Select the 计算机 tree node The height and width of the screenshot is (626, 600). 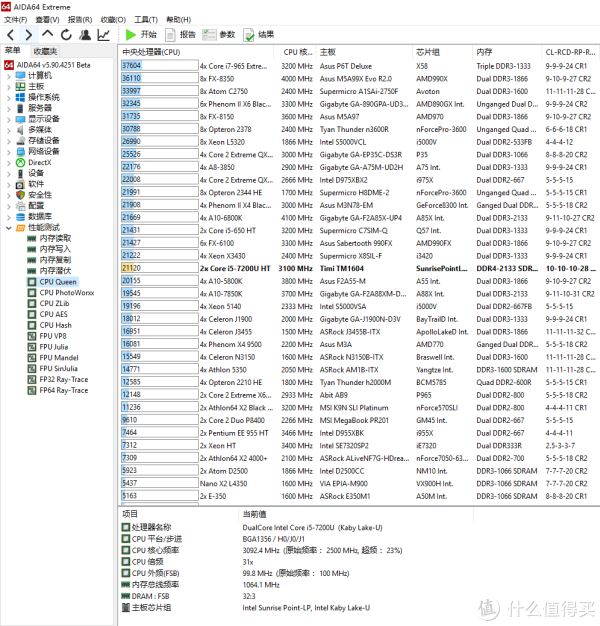40,76
